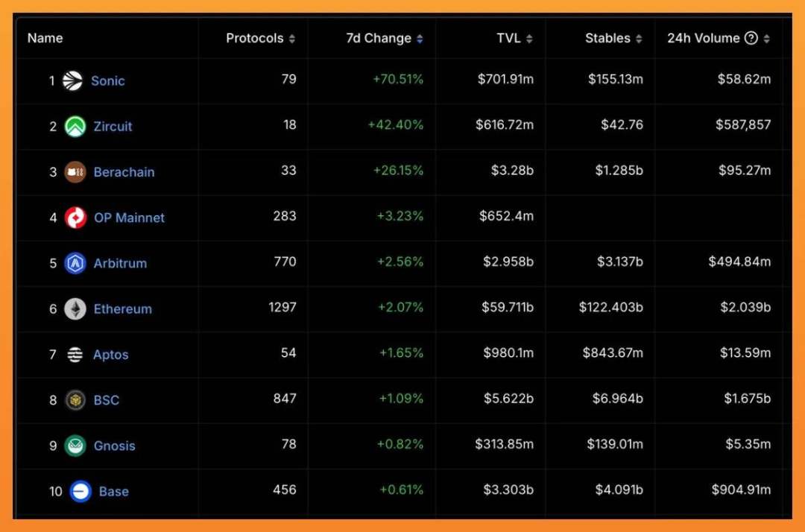Screen dimensions: 805x532
Task: Click the Gnosis green logo icon
Action: click(75, 446)
